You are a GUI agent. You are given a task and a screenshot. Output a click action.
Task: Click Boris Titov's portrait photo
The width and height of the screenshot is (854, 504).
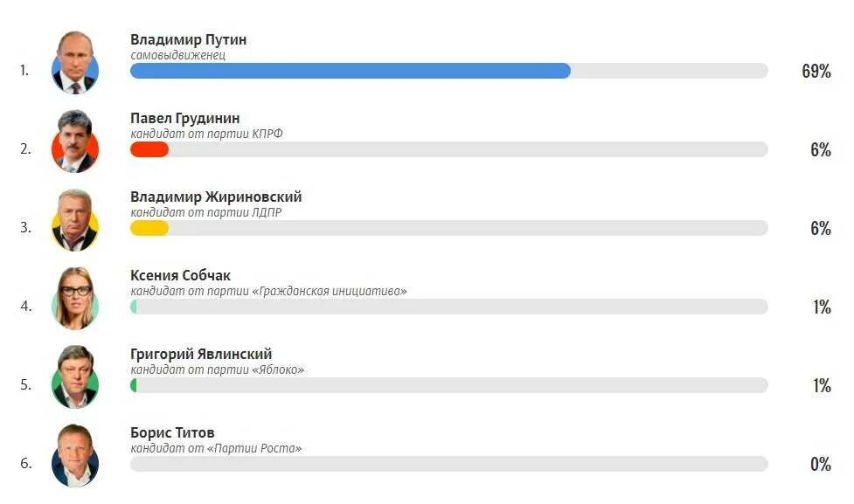(75, 456)
